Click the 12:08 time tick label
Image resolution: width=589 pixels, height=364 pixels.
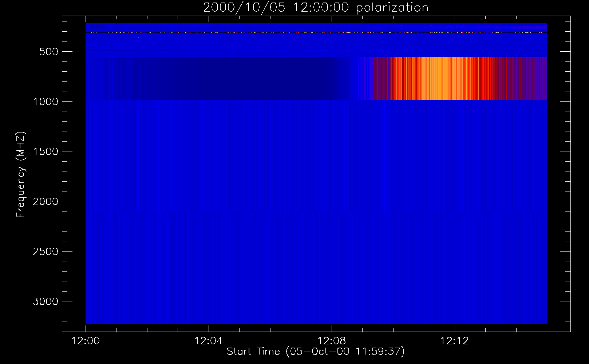pyautogui.click(x=332, y=341)
